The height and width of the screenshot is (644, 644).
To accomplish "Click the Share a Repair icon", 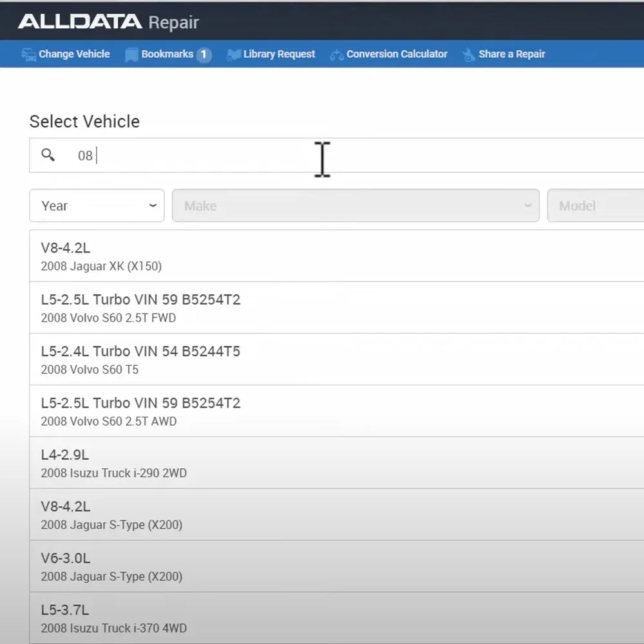I will [x=468, y=54].
